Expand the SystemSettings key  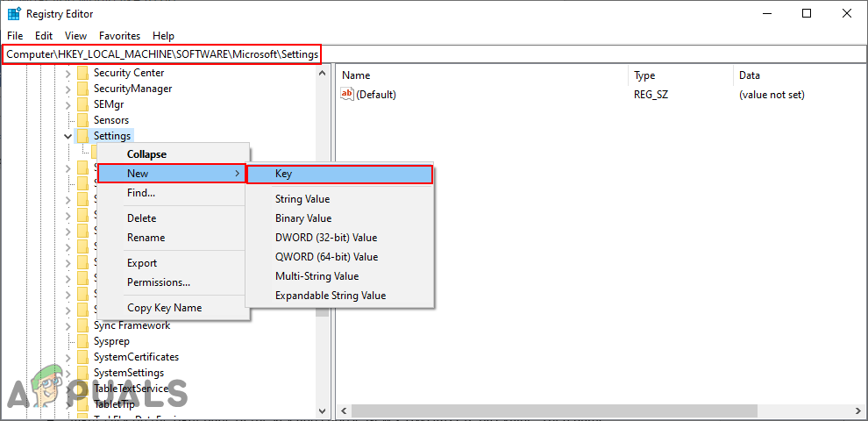coord(68,373)
